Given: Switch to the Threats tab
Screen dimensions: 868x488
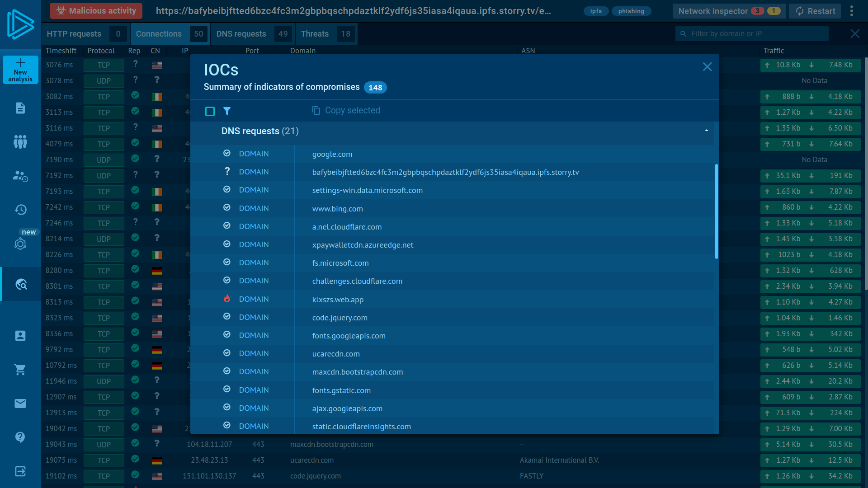Looking at the screenshot, I should point(315,33).
